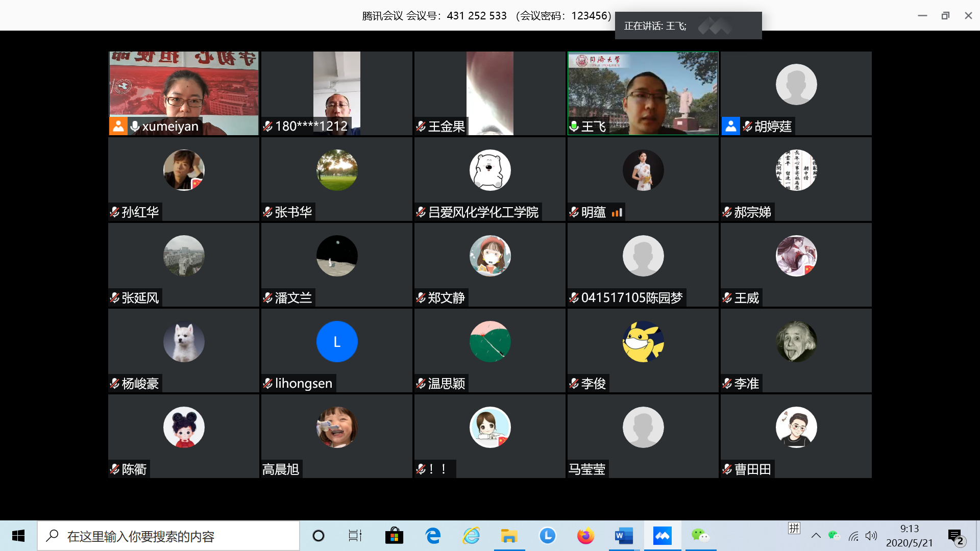Click the blue user badge beside 胡婷莛

(x=730, y=126)
